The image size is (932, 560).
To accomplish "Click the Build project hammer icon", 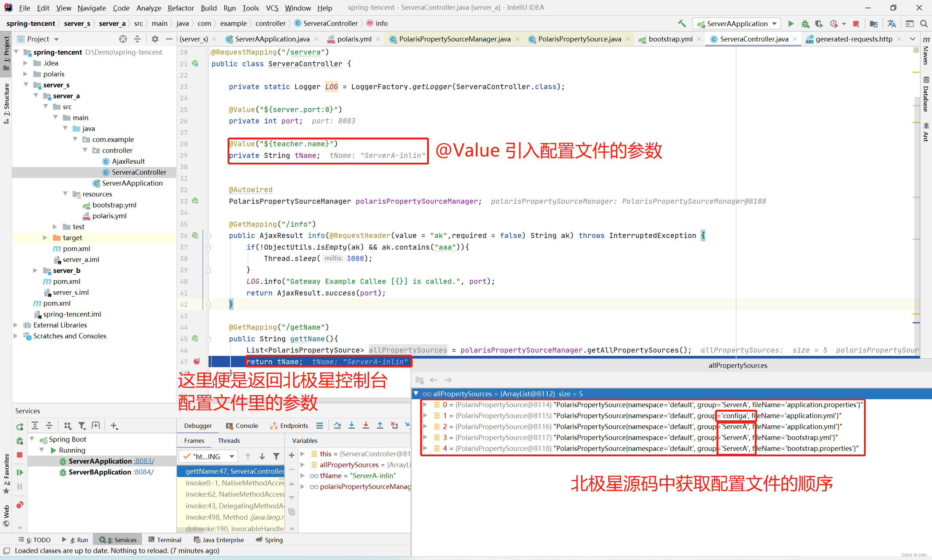I will coord(682,23).
